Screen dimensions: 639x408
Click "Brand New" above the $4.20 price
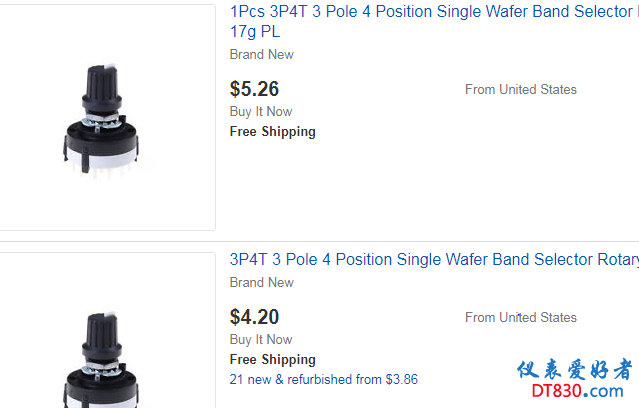coord(262,282)
